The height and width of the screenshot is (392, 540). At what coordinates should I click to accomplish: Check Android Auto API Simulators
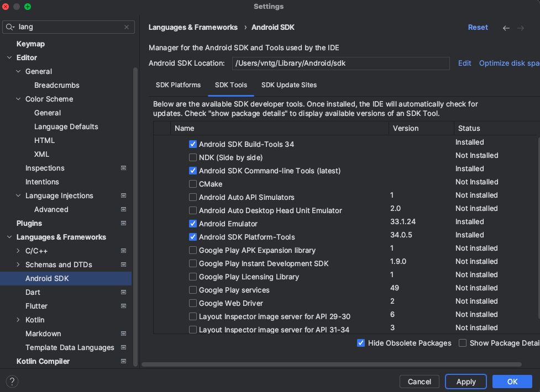pos(193,197)
